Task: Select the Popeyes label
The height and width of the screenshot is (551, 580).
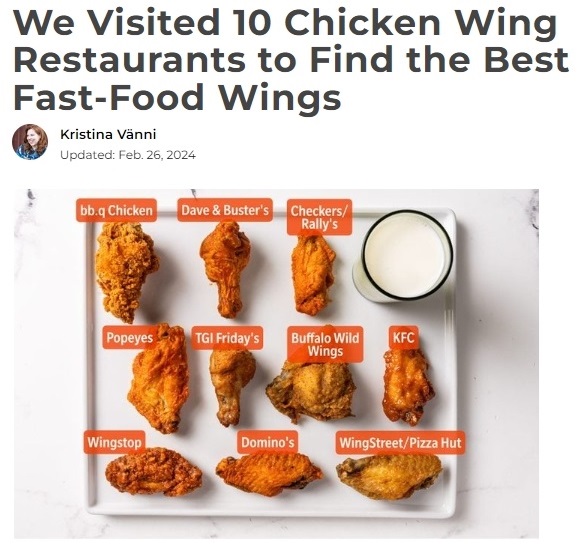Action: pos(129,338)
